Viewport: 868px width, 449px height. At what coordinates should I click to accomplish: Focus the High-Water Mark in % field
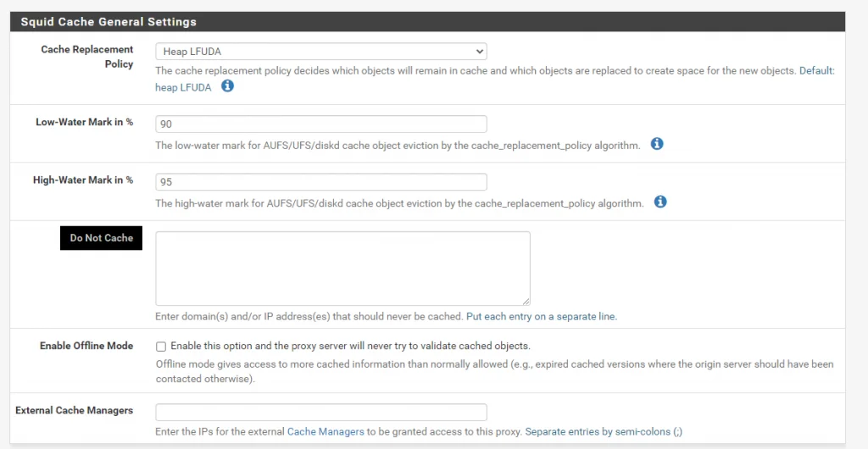(321, 182)
